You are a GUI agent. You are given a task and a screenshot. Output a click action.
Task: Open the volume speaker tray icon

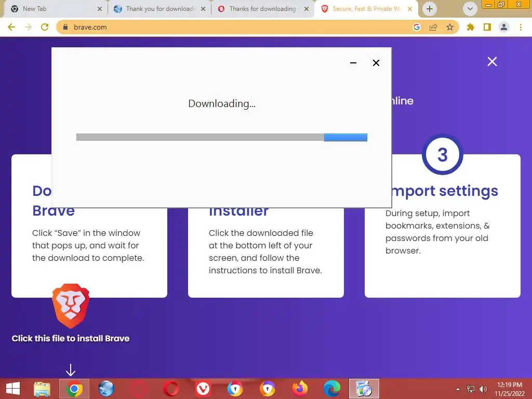(483, 389)
